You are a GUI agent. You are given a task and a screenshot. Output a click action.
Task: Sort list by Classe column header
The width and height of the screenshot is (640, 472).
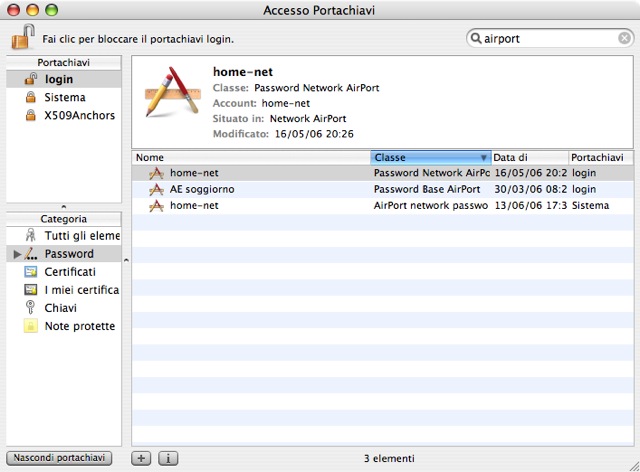pos(431,158)
